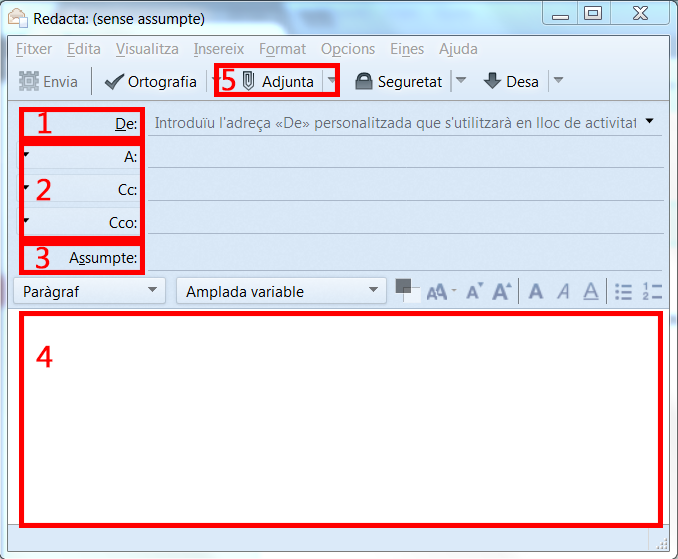
Task: Run the Ortografia spell check
Action: pos(150,82)
